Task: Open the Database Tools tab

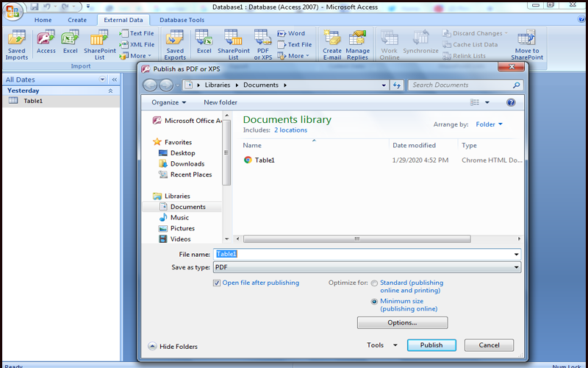Action: (x=182, y=20)
